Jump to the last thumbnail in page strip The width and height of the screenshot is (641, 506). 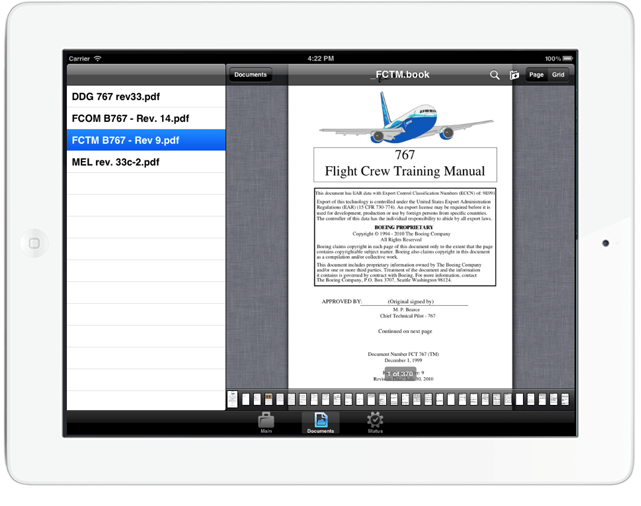(570, 399)
